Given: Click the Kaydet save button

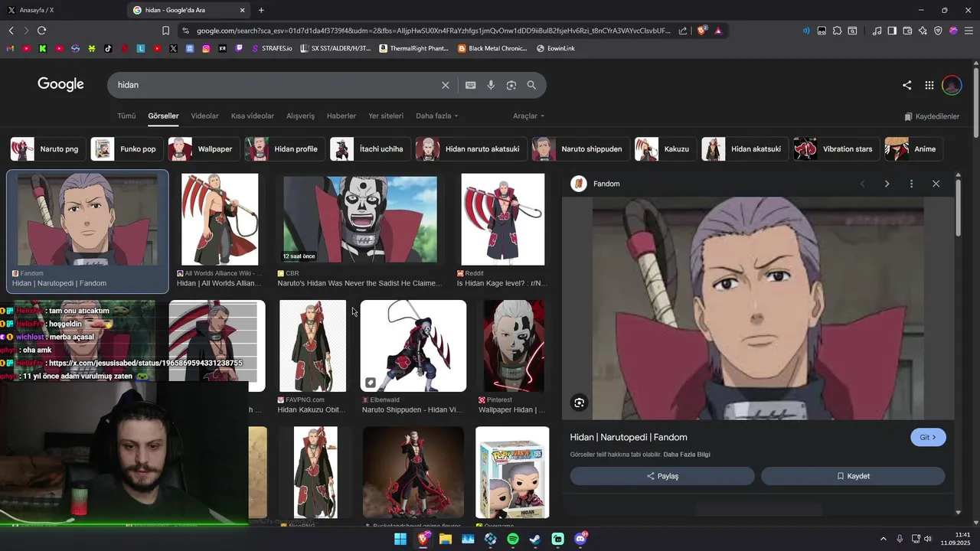Looking at the screenshot, I should [x=853, y=476].
